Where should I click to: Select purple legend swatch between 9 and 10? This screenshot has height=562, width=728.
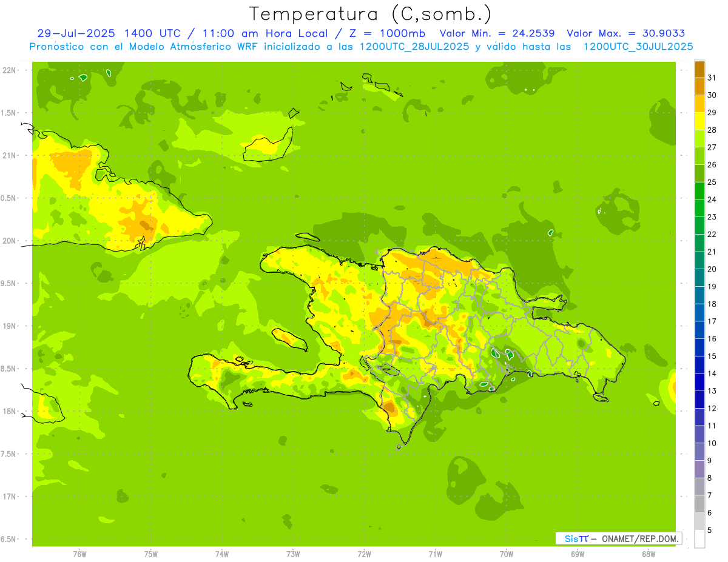(699, 452)
